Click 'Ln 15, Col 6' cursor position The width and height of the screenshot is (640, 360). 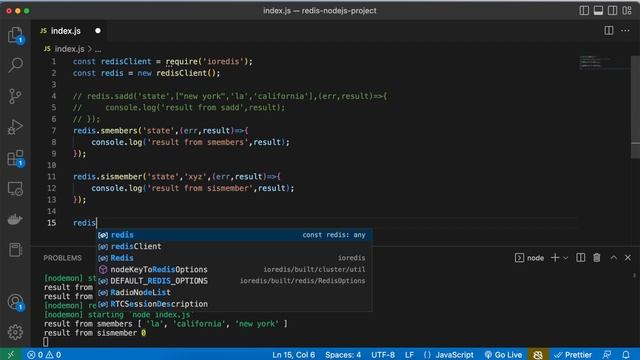pos(293,355)
